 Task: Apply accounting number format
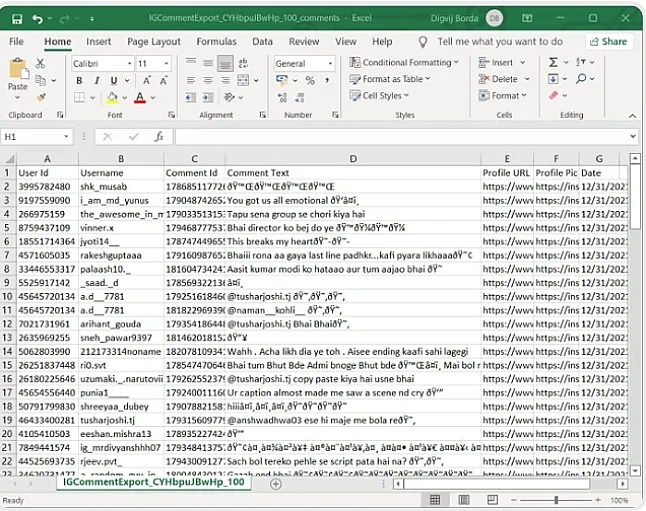click(282, 80)
